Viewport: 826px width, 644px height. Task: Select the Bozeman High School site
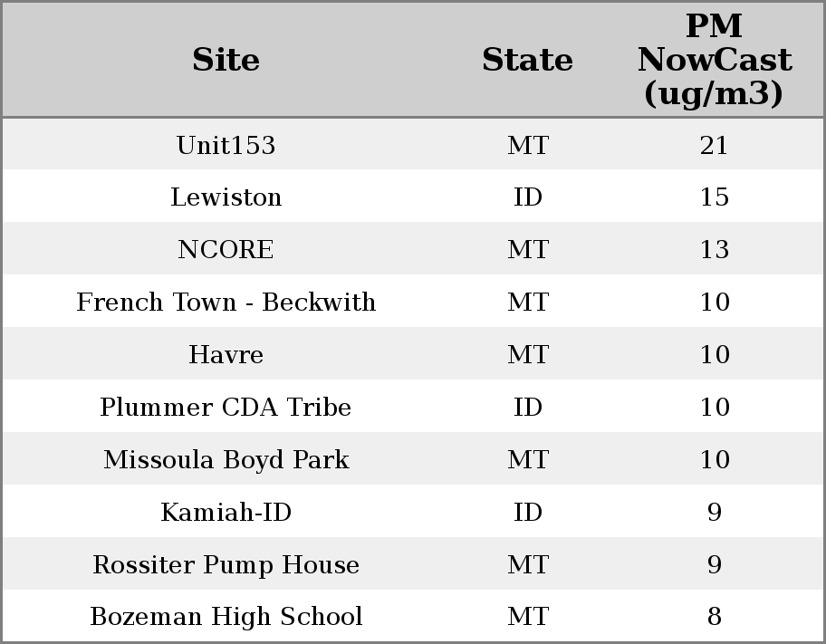tap(226, 617)
